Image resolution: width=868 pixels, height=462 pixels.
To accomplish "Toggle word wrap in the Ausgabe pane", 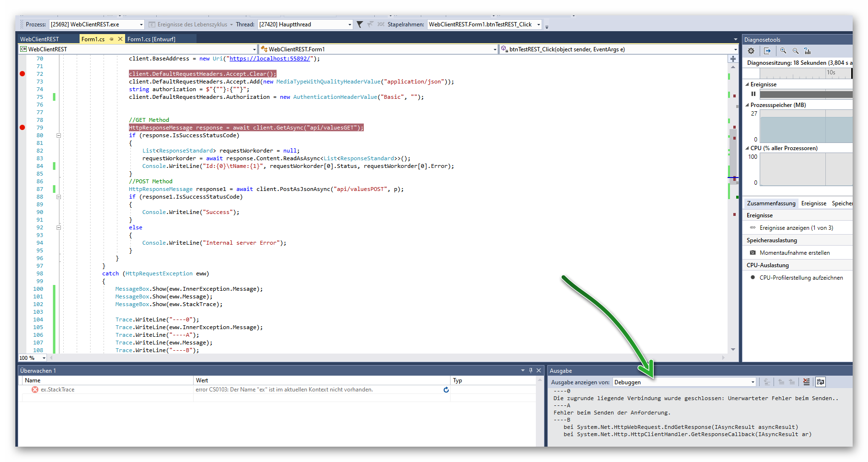I will [821, 382].
